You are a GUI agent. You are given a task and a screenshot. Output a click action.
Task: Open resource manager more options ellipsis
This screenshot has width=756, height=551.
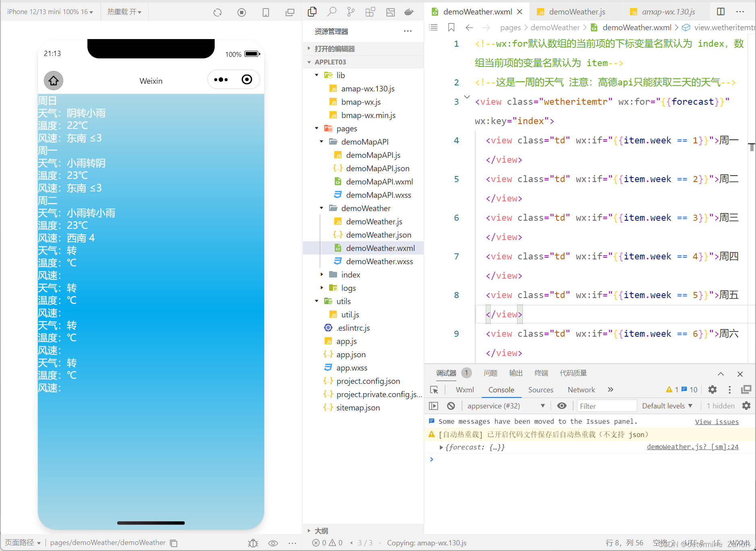pyautogui.click(x=408, y=31)
